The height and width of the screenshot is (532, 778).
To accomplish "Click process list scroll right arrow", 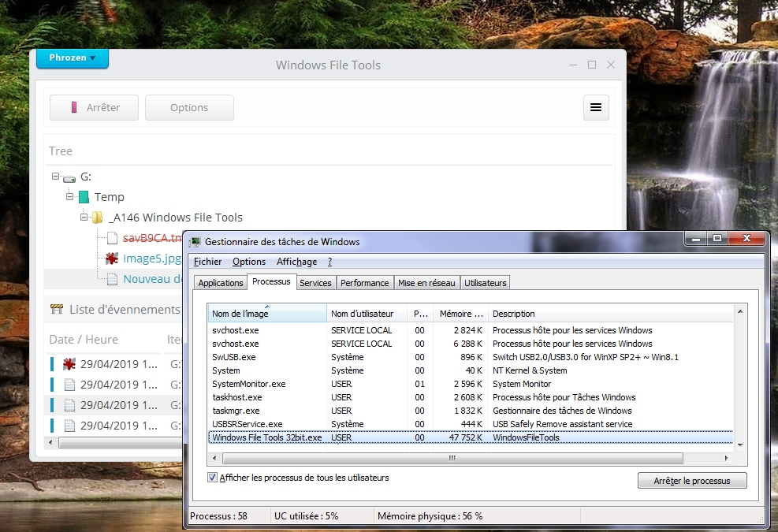I will 727,458.
